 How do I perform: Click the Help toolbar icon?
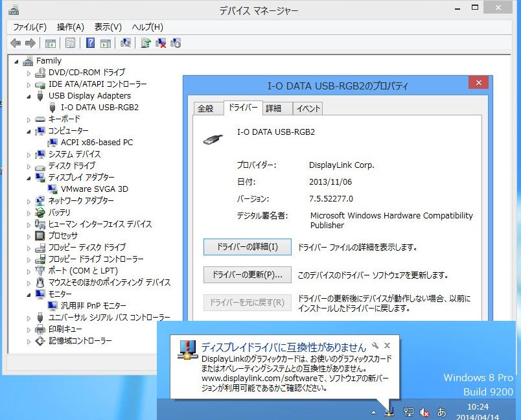(x=90, y=43)
